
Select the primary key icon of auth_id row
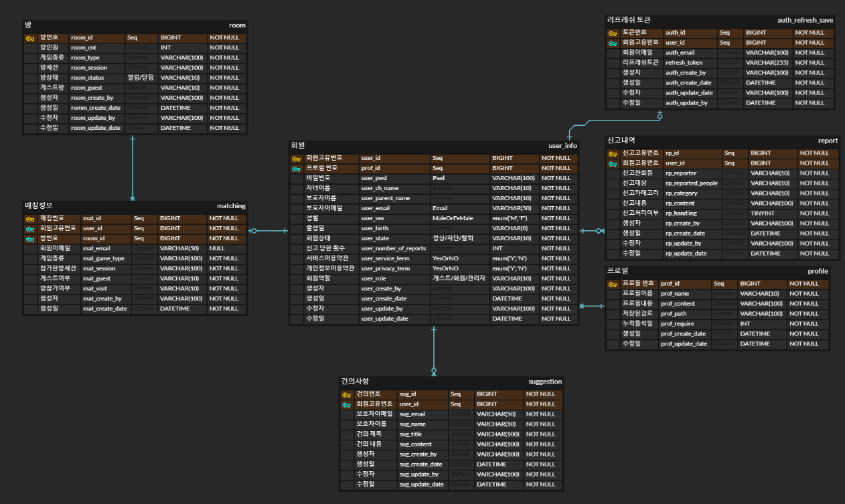pyautogui.click(x=613, y=33)
